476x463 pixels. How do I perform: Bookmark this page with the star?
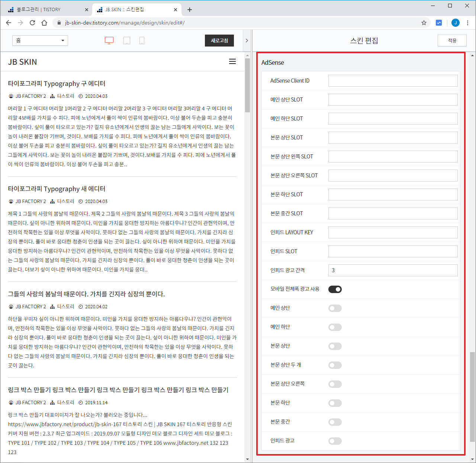point(424,23)
